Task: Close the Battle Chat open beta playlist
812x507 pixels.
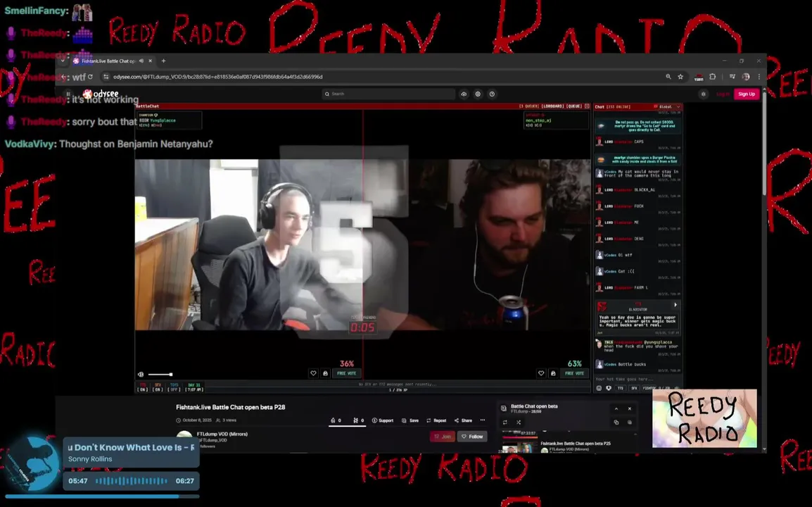Action: (x=630, y=408)
